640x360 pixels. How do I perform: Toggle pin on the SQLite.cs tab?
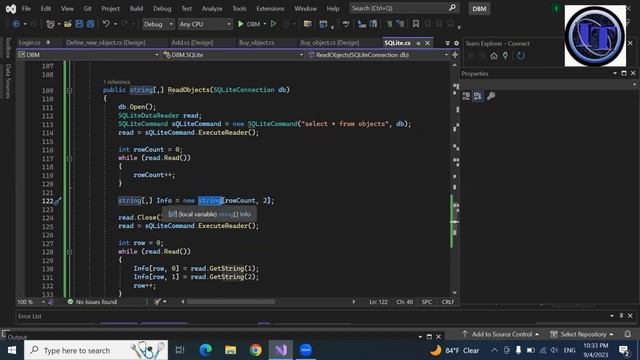(418, 43)
